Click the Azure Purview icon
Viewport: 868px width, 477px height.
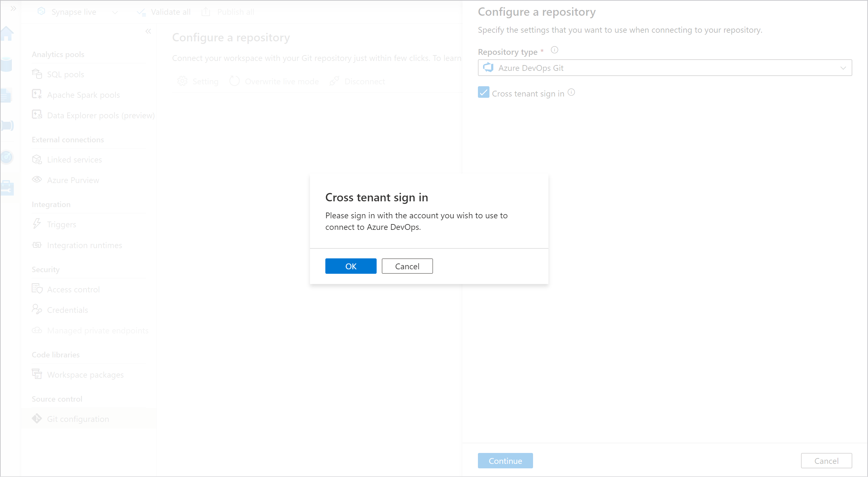click(x=38, y=180)
